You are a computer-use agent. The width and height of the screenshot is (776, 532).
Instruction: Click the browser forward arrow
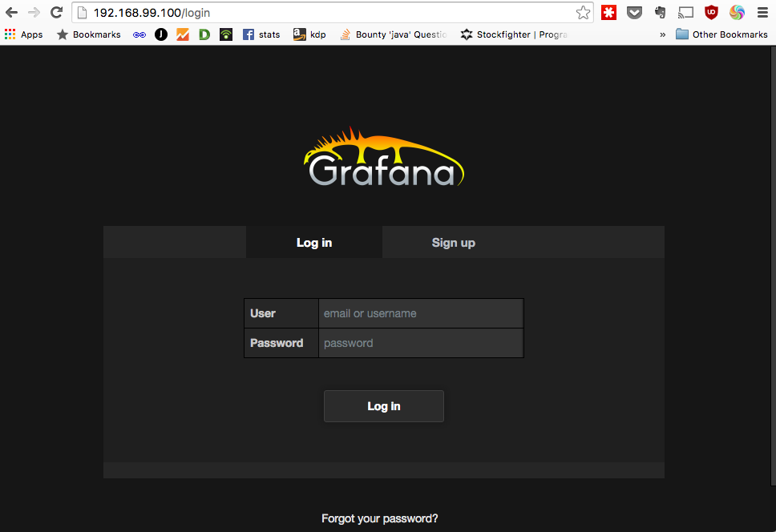point(34,12)
